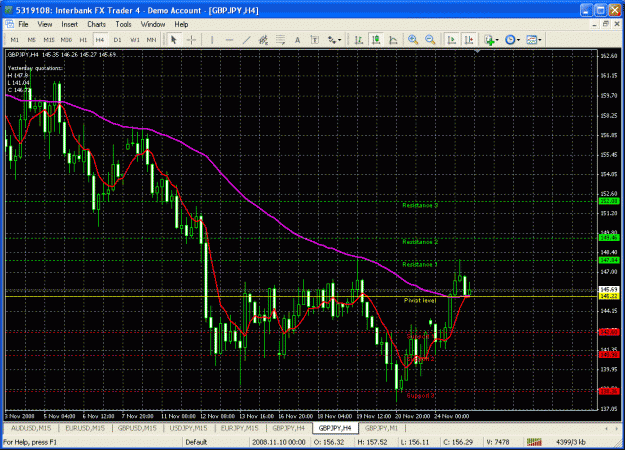Select the Fibonacci retracement tool
This screenshot has height=450, width=625.
pyautogui.click(x=280, y=40)
